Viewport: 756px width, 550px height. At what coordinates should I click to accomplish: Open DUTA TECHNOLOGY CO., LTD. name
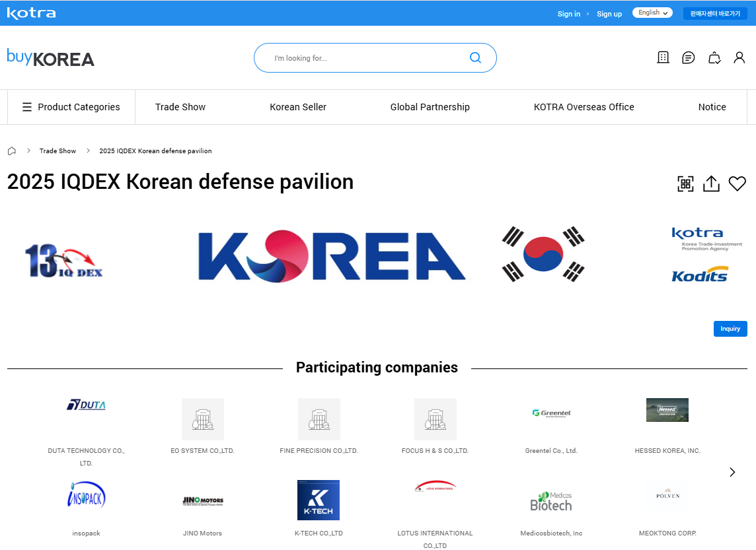click(x=87, y=456)
